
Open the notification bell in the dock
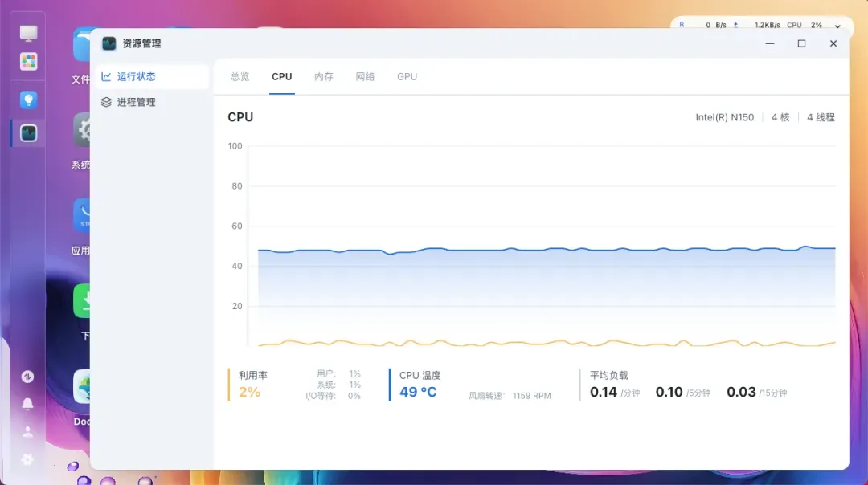[x=27, y=404]
